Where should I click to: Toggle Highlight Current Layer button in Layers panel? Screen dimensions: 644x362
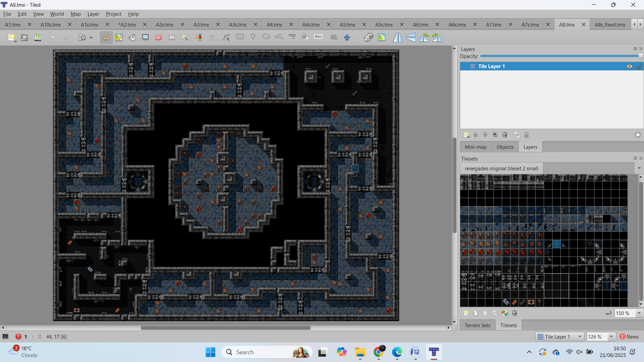click(x=638, y=135)
